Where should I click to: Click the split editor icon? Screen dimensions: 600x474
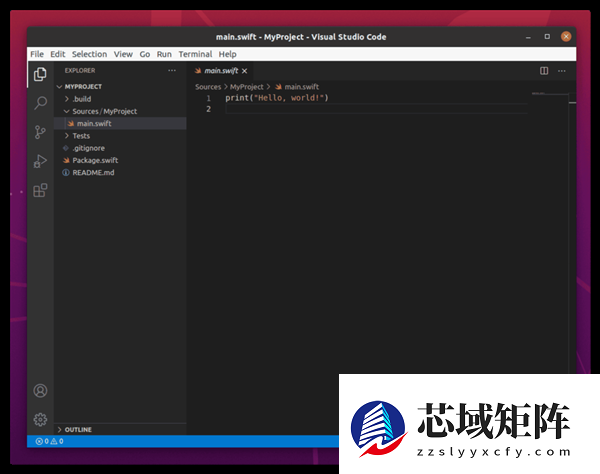pos(544,71)
